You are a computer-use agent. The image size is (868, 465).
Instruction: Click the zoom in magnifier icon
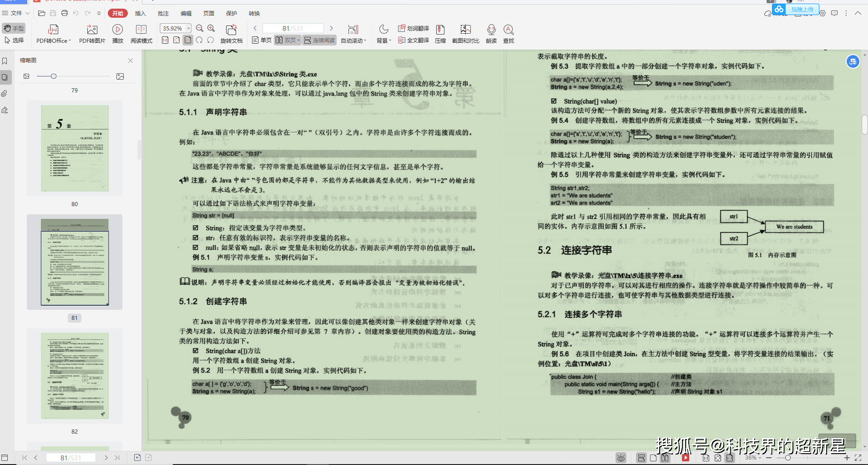(211, 28)
